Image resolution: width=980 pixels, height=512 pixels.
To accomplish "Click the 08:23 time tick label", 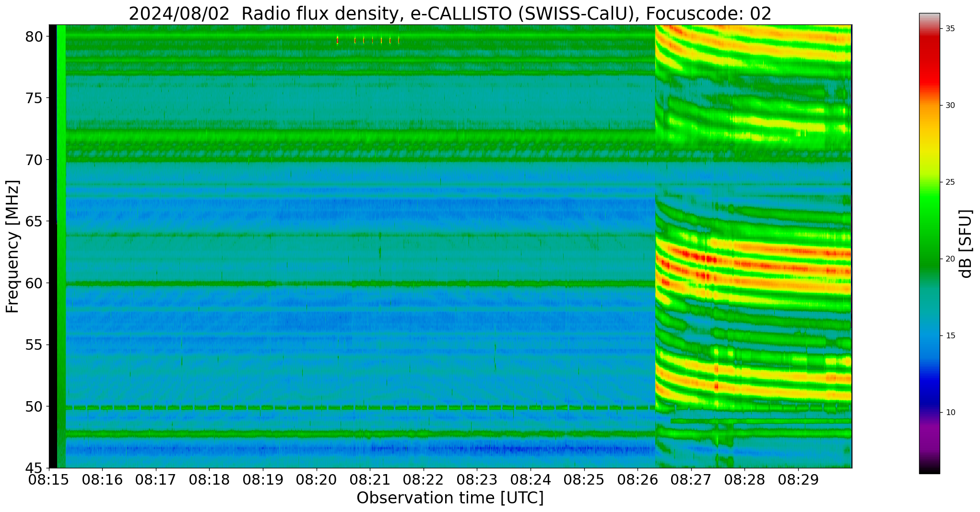I will (x=477, y=480).
